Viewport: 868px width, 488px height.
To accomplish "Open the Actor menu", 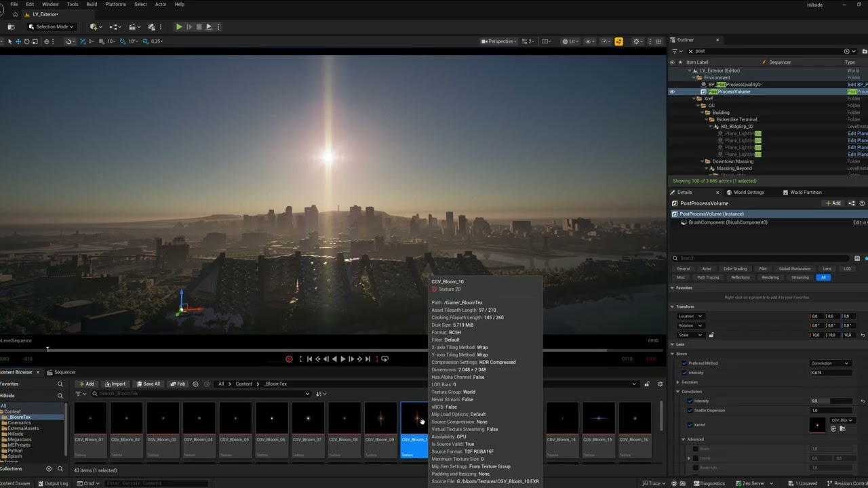I will coord(161,4).
